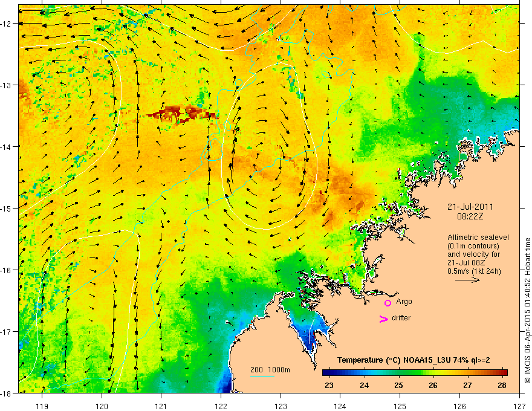Click the green 25°C section of colorbar
The image size is (532, 411).
coord(399,373)
